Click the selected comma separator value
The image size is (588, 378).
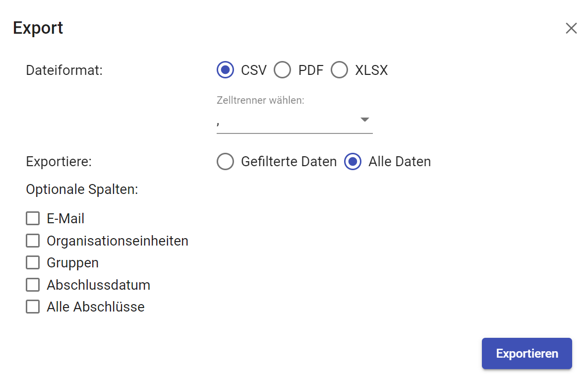[219, 122]
